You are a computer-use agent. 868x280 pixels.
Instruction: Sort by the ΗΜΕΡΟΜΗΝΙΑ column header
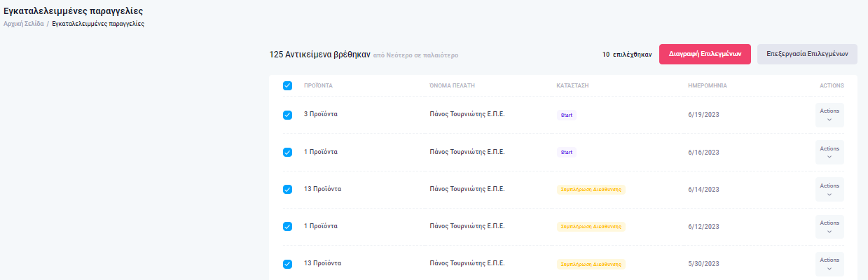[x=708, y=86]
